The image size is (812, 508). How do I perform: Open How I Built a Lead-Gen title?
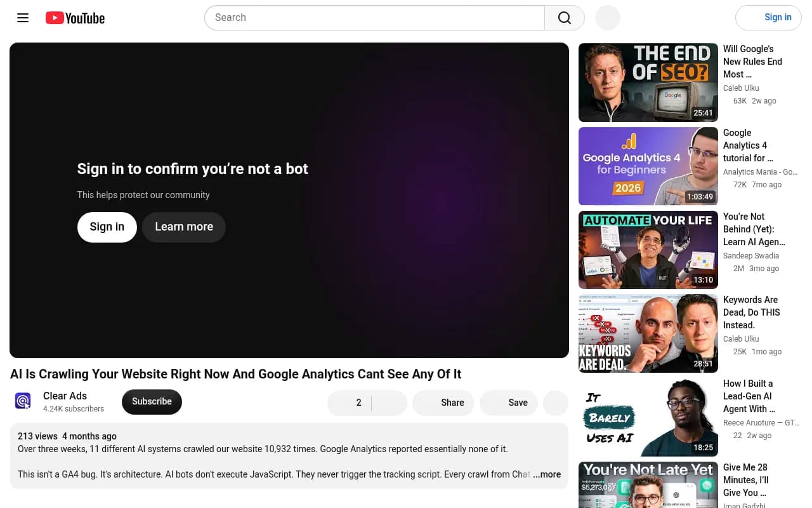pos(749,396)
